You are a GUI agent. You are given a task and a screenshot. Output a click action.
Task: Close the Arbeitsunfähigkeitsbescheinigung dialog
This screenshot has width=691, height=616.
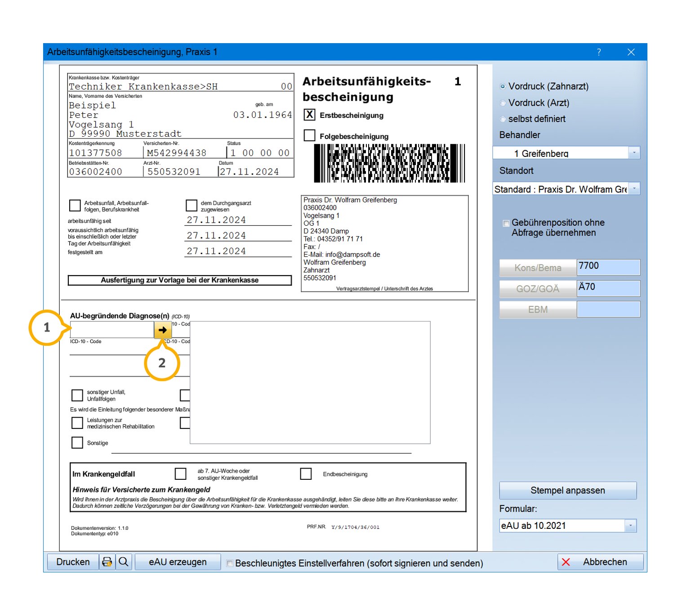[631, 52]
